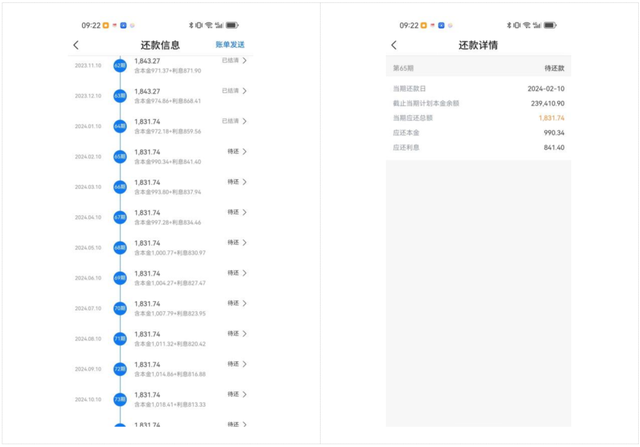Image resolution: width=640 pixels, height=447 pixels.
Task: Tap the 65期 blue circle marker
Action: [x=120, y=156]
